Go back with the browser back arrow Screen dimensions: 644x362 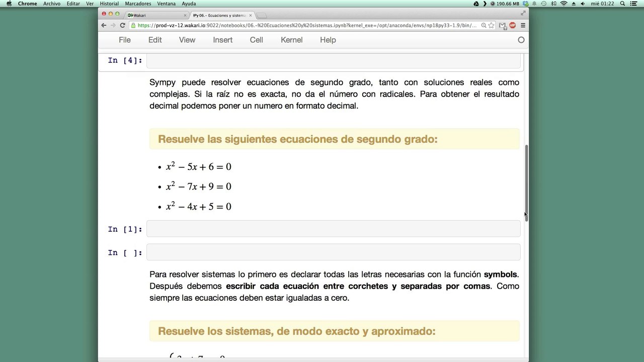point(104,25)
